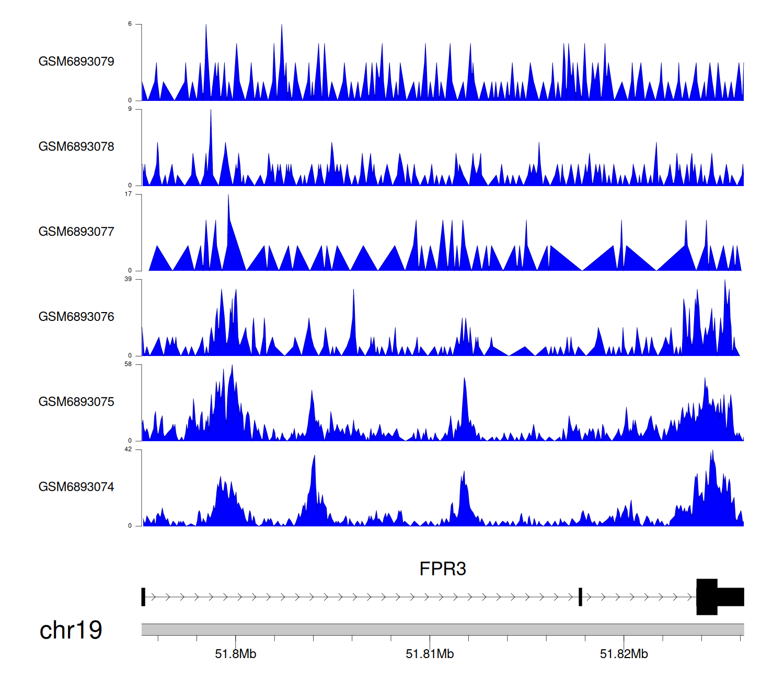The width and height of the screenshot is (784, 690).
Task: Click the GSM6893075 track label
Action: tap(76, 402)
